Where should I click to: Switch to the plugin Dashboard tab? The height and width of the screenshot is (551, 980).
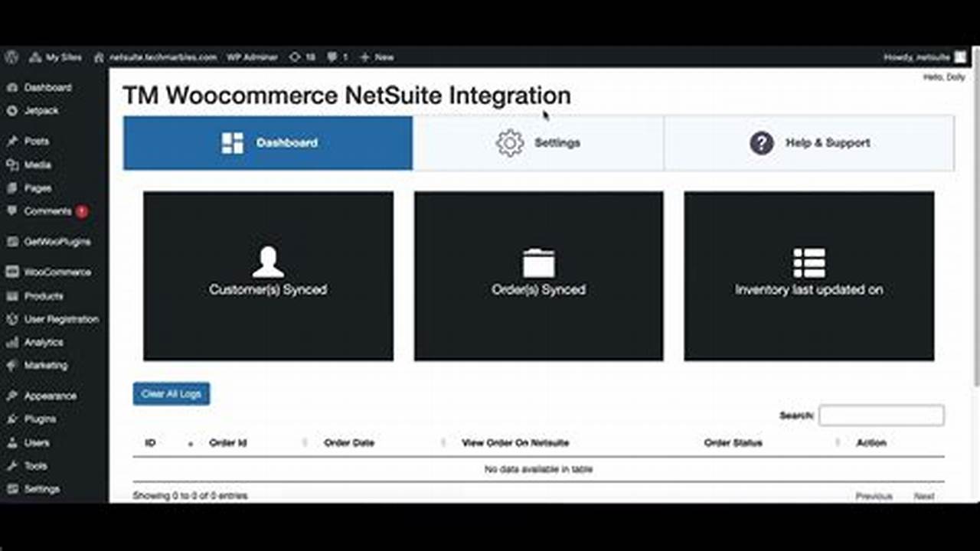click(x=268, y=143)
